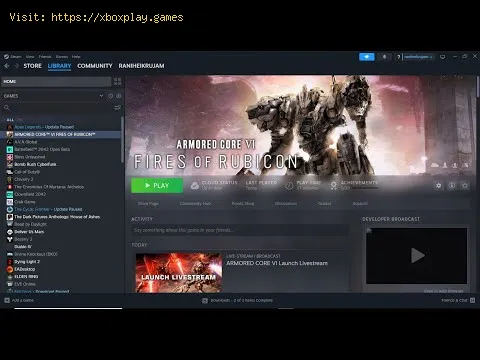The width and height of the screenshot is (480, 360).
Task: Expand the account name dropdown
Action: click(418, 57)
